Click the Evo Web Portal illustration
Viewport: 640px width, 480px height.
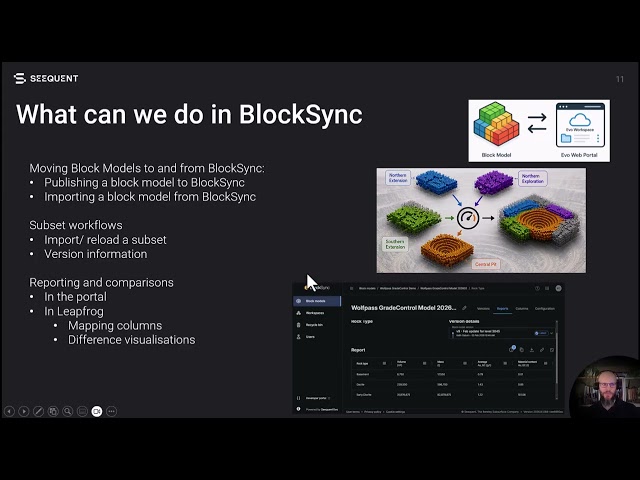pos(580,125)
